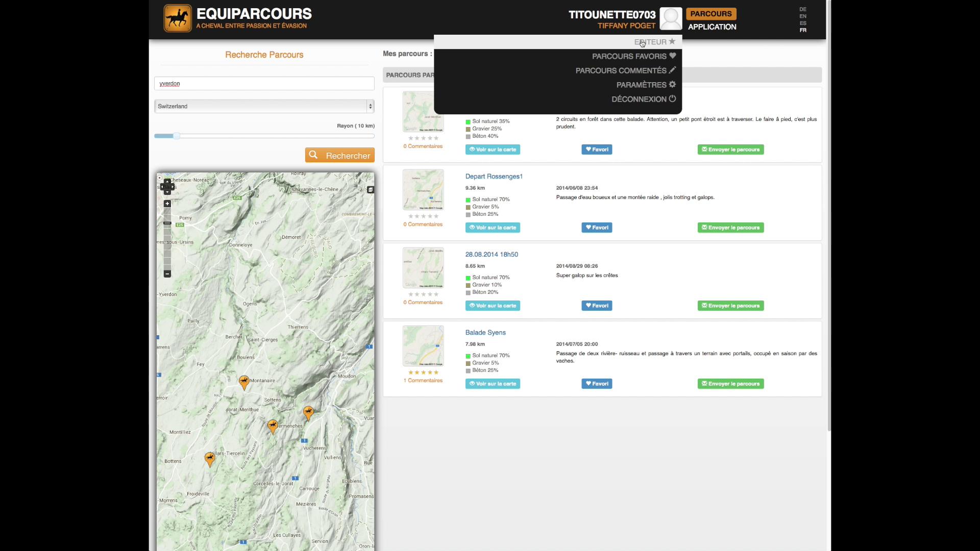Pan the map to the left
The image size is (980, 551).
pos(162,187)
